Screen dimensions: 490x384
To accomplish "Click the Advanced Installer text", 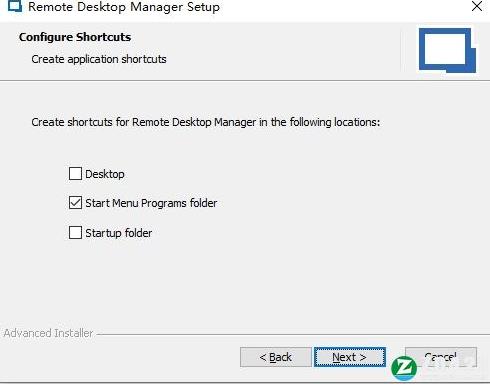I will (x=48, y=333).
